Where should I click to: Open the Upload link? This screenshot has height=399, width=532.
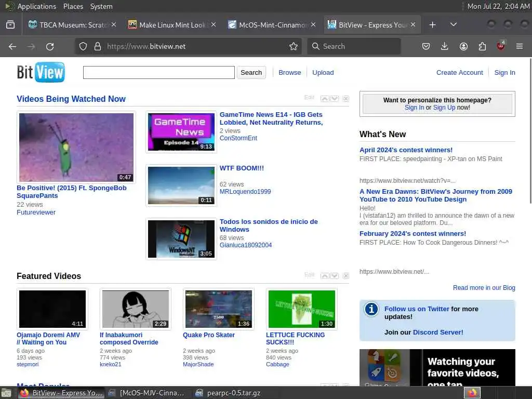coord(323,72)
